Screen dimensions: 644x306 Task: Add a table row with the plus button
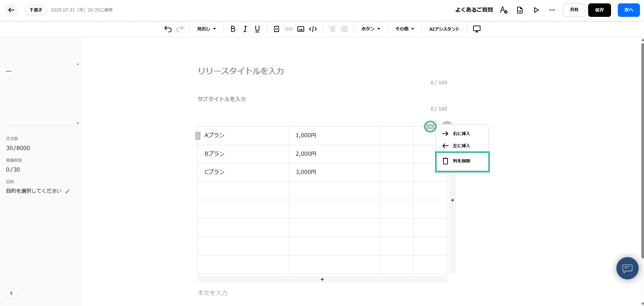pyautogui.click(x=322, y=279)
